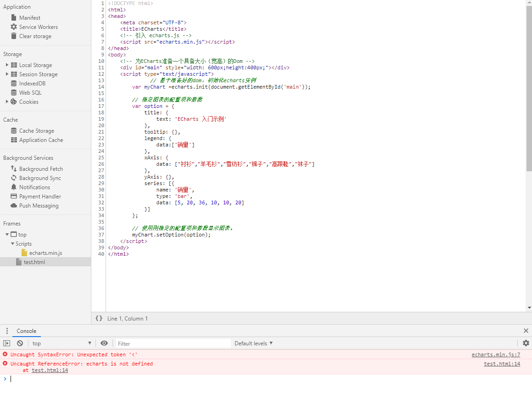Click the console Filter input field
Image resolution: width=532 pixels, height=394 pixels.
coord(174,343)
